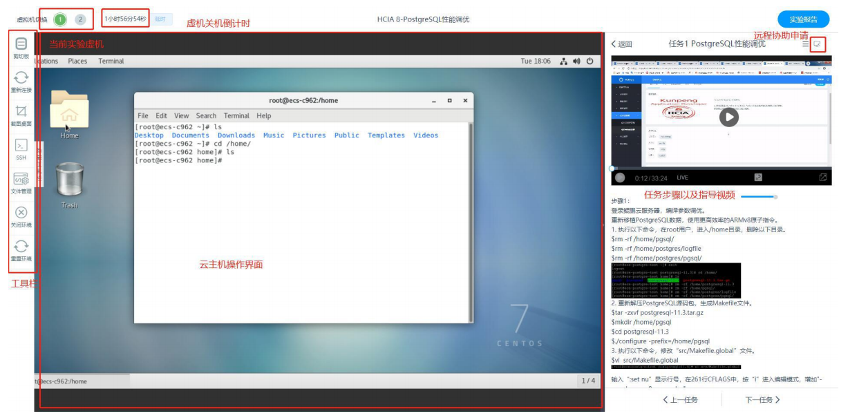
Task: Click the 1小时56分54秒 countdown timer
Action: pyautogui.click(x=125, y=19)
